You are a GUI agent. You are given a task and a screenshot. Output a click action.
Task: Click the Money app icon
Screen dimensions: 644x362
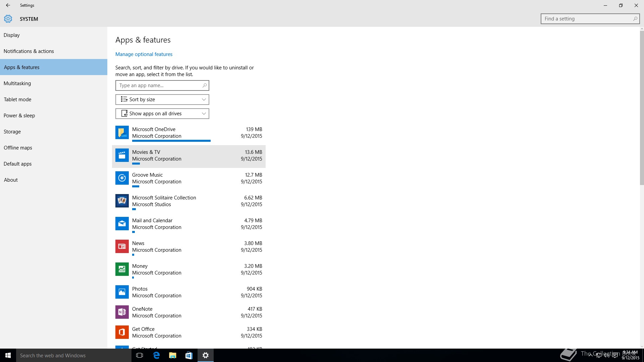122,269
